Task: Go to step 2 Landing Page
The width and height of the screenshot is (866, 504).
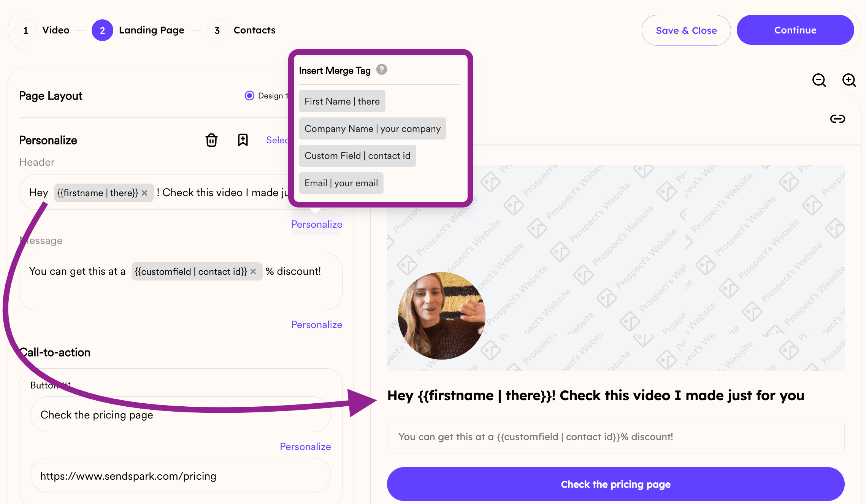Action: pyautogui.click(x=138, y=30)
